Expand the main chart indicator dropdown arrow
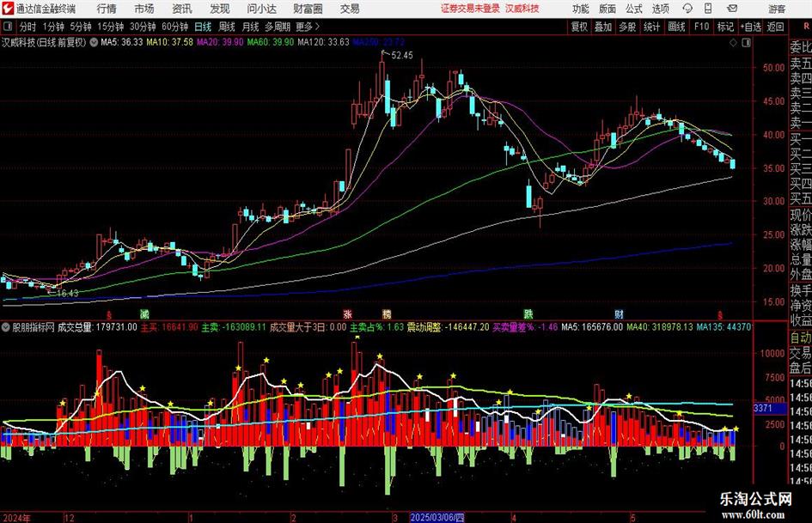 coord(93,42)
